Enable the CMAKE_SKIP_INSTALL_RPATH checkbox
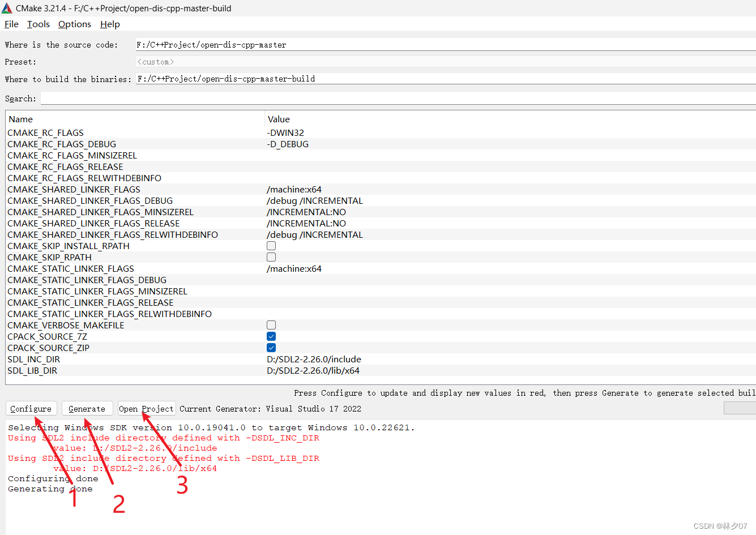The image size is (756, 535). click(x=271, y=245)
